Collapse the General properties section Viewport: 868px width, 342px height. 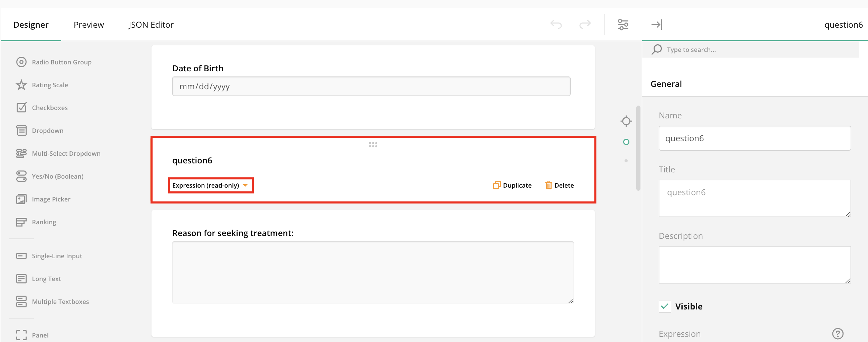pos(666,84)
